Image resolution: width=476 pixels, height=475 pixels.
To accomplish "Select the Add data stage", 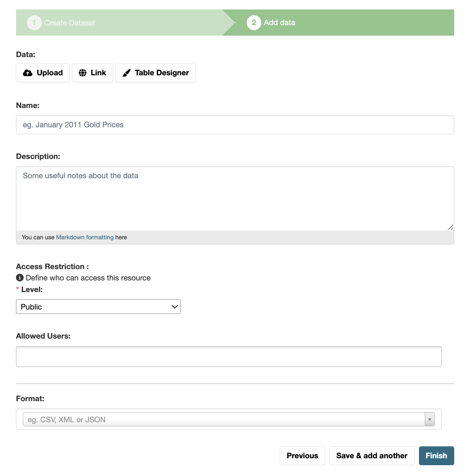I will tap(279, 23).
